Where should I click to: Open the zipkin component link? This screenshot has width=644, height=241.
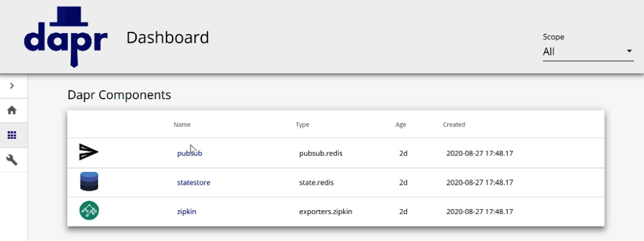click(187, 212)
